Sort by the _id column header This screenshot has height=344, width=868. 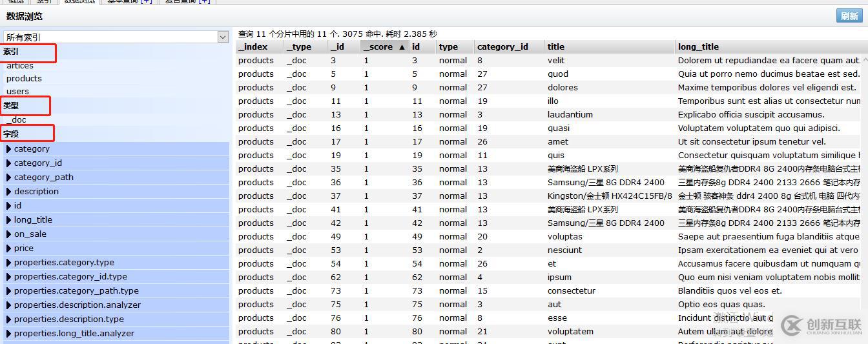(343, 46)
